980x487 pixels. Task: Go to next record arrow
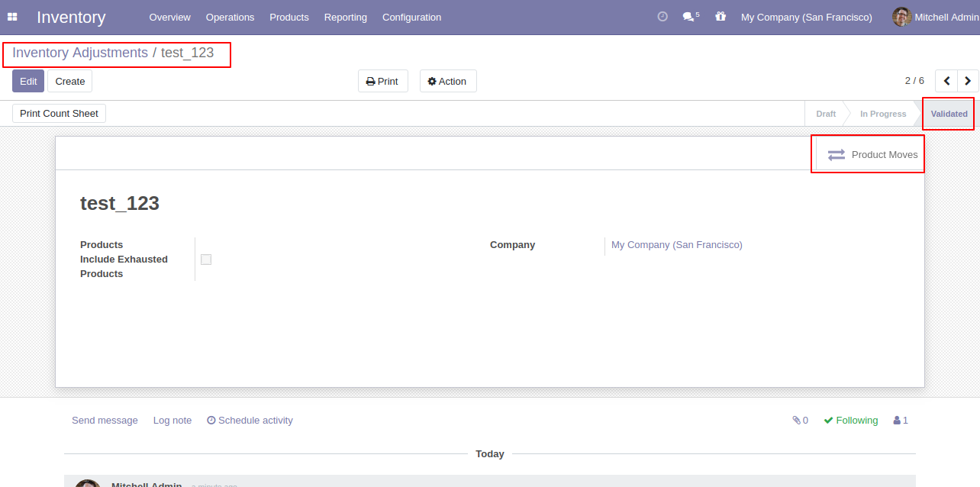pos(968,81)
